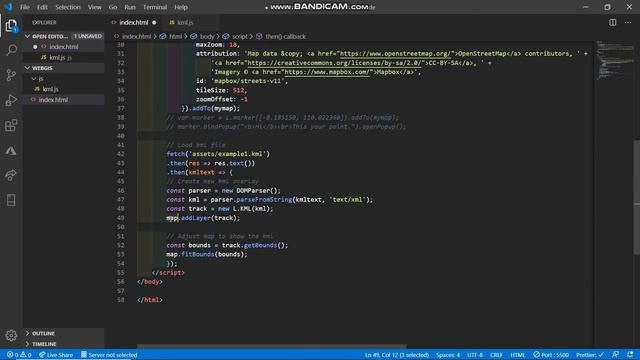Click the unsaved dot on index.html tab

click(x=154, y=22)
